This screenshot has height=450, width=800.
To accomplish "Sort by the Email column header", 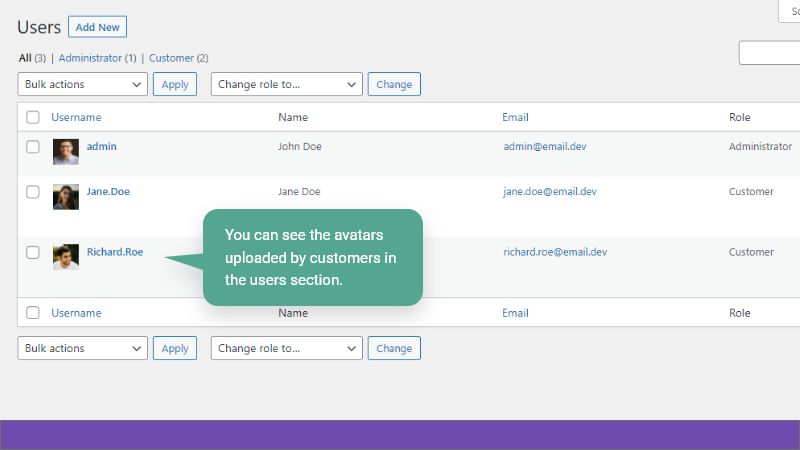I will click(x=515, y=117).
